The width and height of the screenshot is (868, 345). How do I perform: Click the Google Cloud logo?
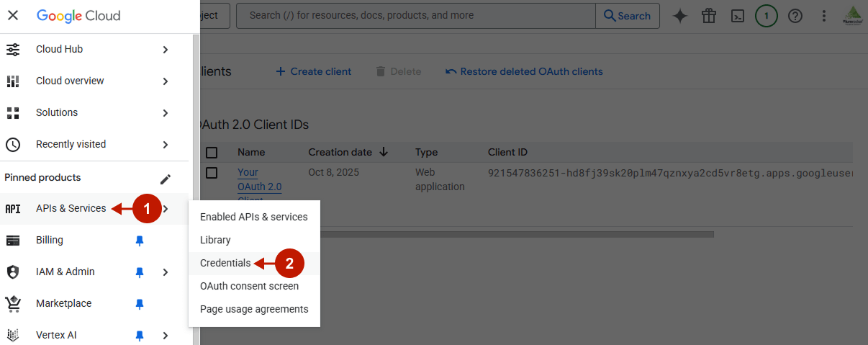78,15
